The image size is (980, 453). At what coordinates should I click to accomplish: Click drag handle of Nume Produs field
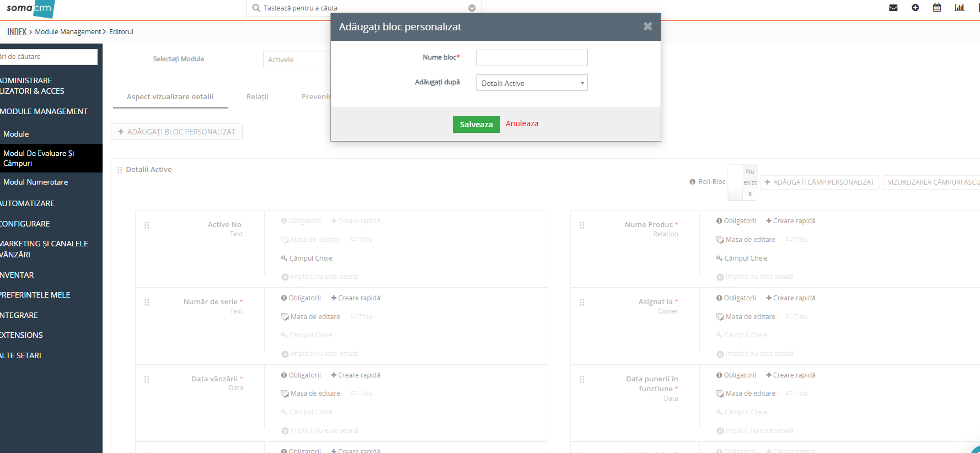[582, 225]
